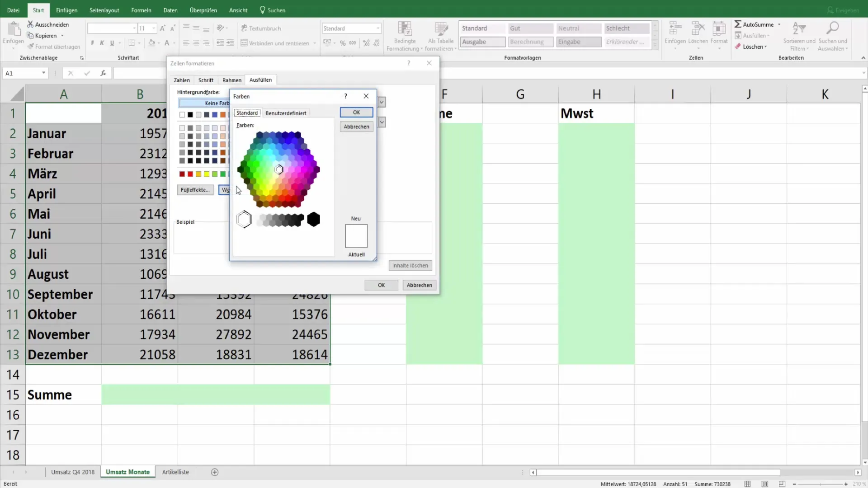Select red swatch in standard colors row
This screenshot has width=868, height=488.
pyautogui.click(x=190, y=174)
